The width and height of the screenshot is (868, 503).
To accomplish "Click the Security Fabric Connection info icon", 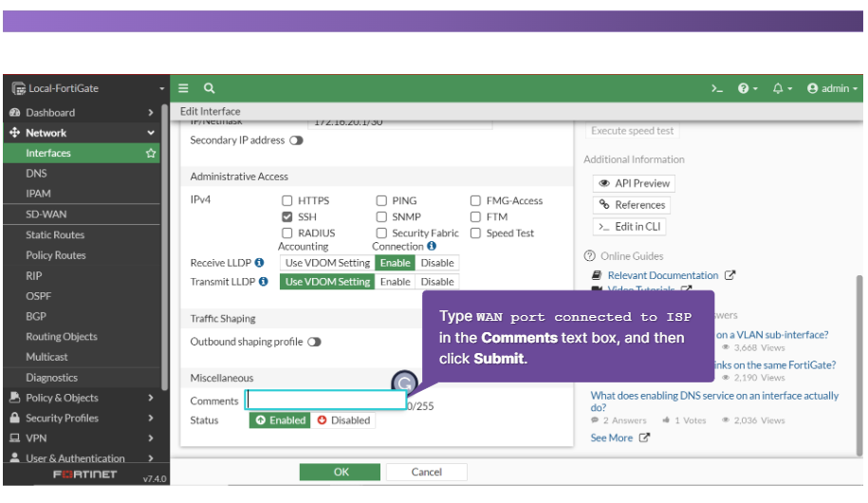I will (x=432, y=246).
